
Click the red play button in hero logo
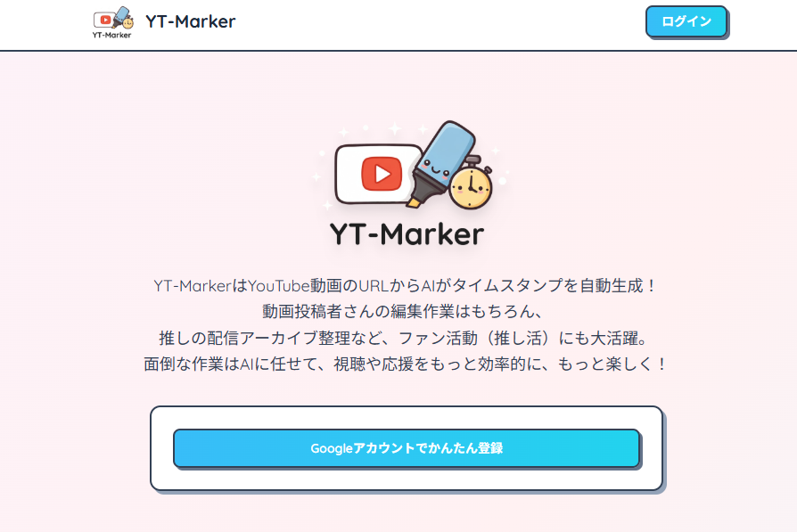(x=382, y=174)
